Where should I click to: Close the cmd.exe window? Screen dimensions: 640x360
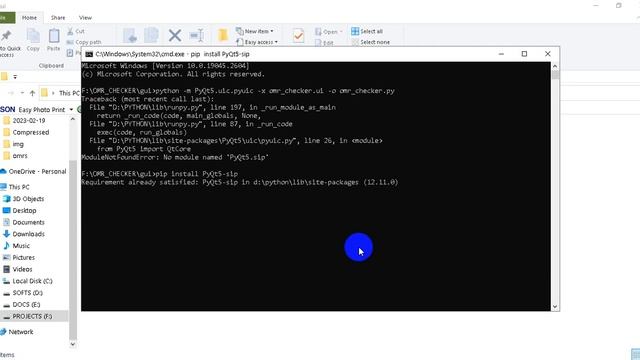click(548, 54)
